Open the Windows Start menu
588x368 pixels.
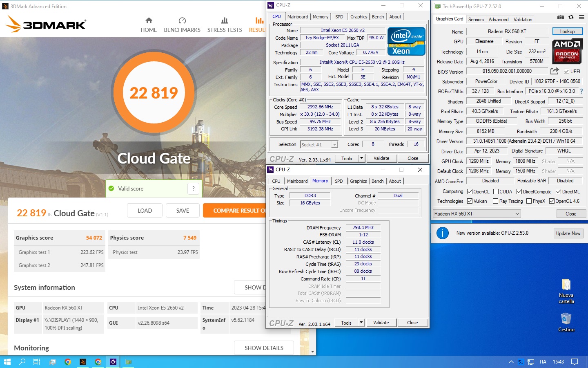(7, 362)
